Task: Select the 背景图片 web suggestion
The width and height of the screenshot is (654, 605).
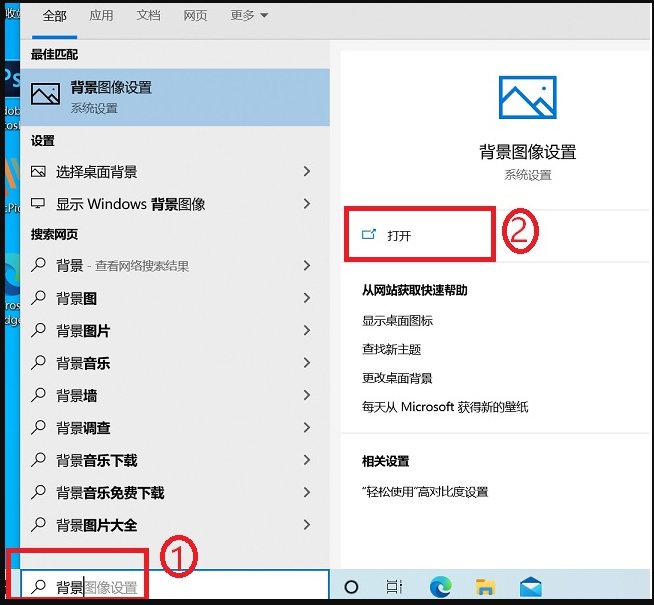Action: point(175,330)
